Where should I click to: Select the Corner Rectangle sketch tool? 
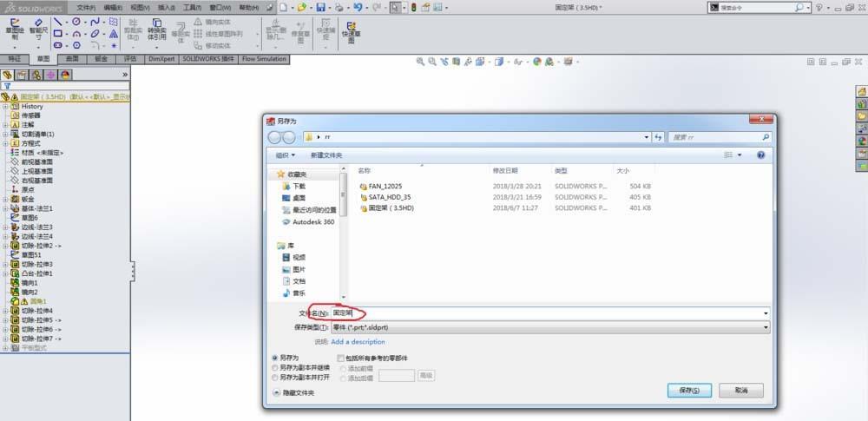(57, 34)
